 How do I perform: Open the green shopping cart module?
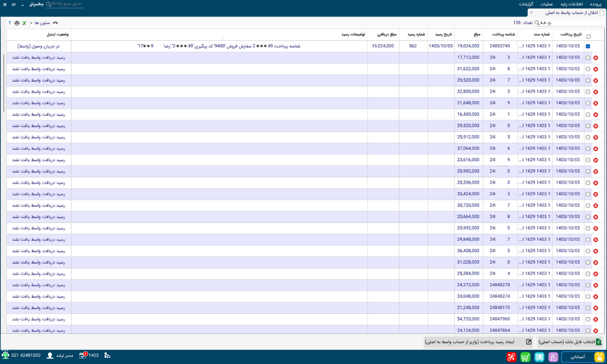pyautogui.click(x=525, y=357)
